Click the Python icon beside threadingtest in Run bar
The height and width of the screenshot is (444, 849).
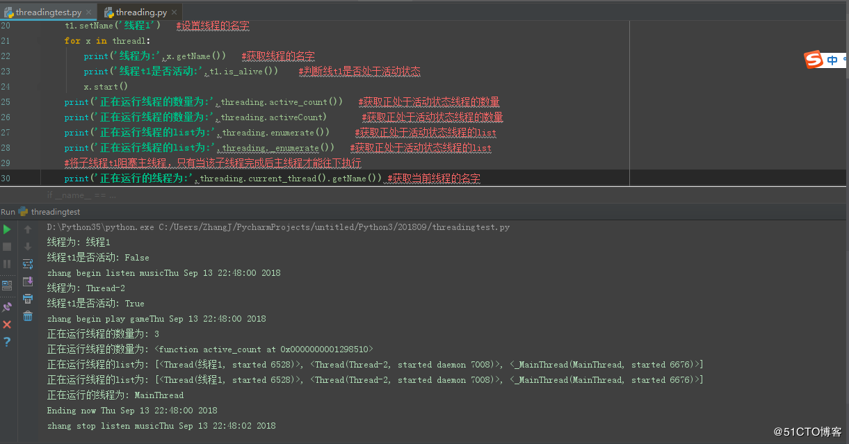tap(23, 212)
